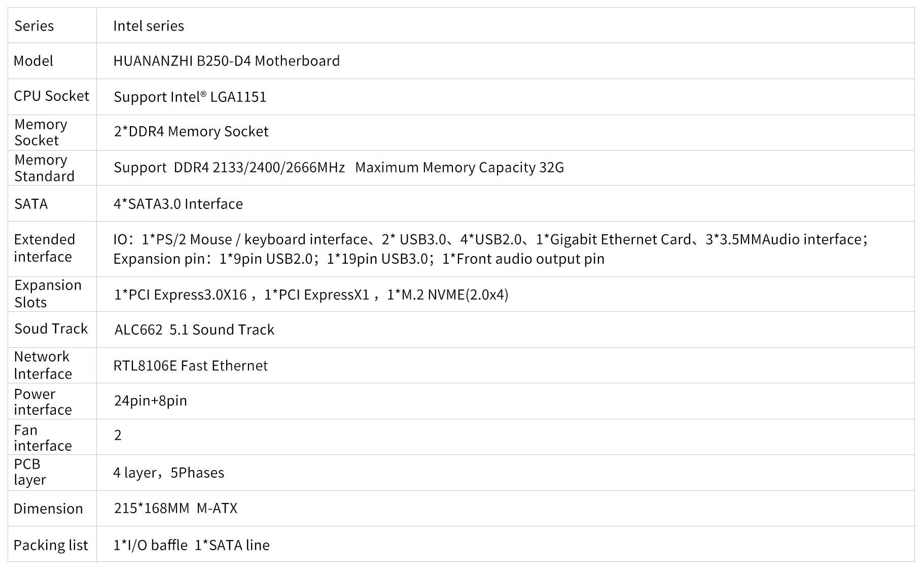Click the '4 layer, 5Phases' value
This screenshot has height=570, width=924.
168,473
